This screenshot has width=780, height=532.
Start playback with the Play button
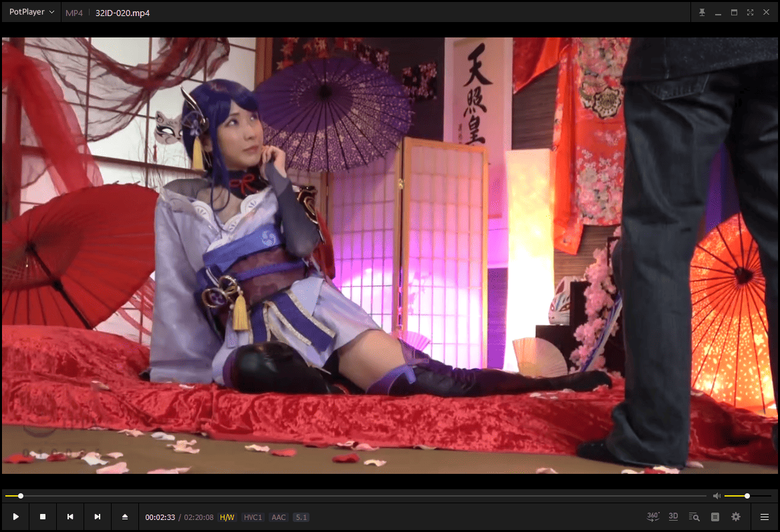point(15,517)
